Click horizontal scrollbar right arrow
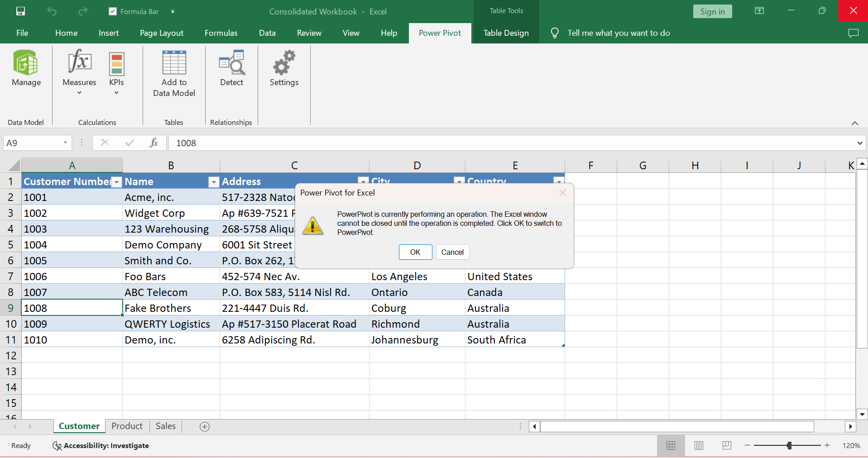Viewport: 868px width, 458px height. [850, 427]
